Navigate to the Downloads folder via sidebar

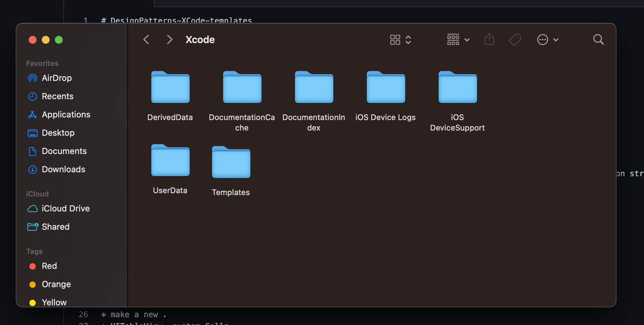[x=63, y=169]
